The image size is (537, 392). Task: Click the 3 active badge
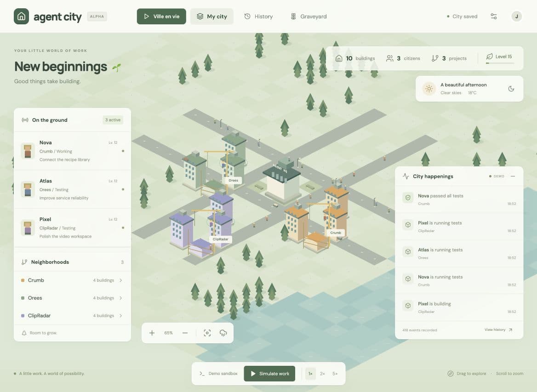tap(113, 120)
